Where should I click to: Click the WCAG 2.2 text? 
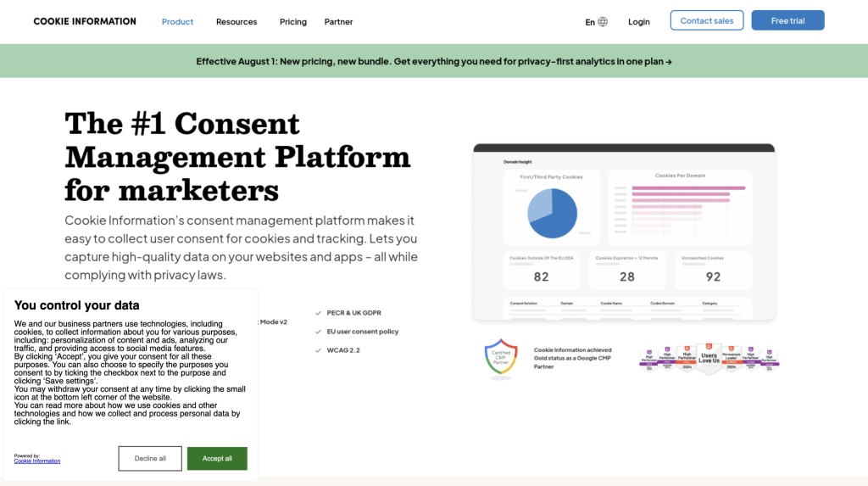coord(343,350)
